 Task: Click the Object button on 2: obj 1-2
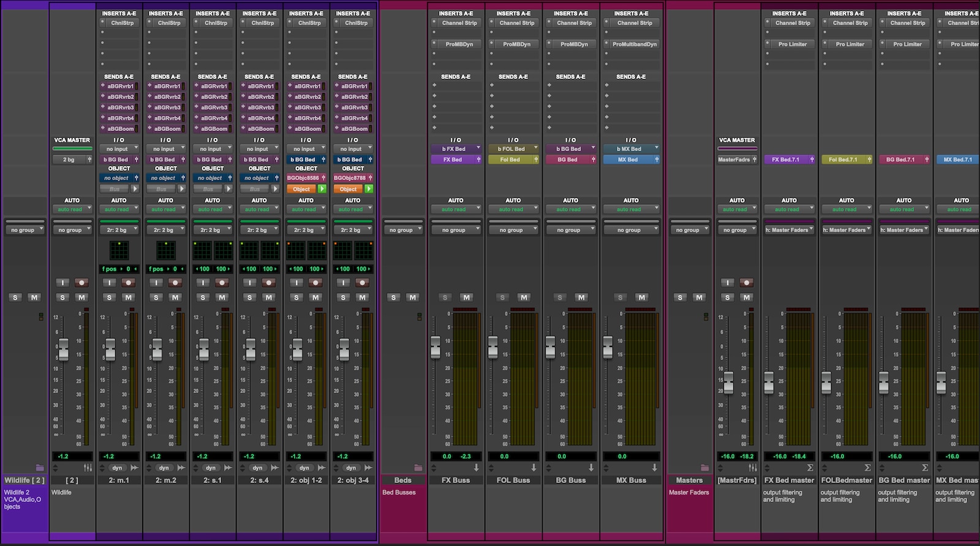pos(301,189)
